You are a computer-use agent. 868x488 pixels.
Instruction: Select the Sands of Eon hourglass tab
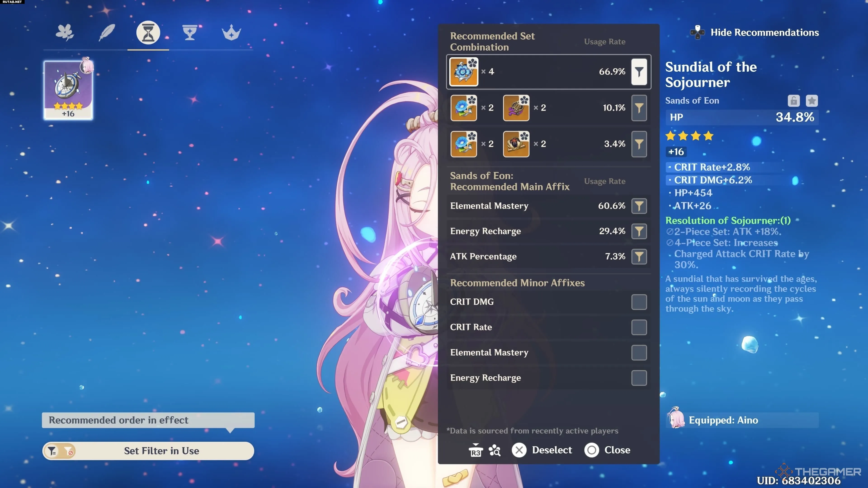[148, 33]
